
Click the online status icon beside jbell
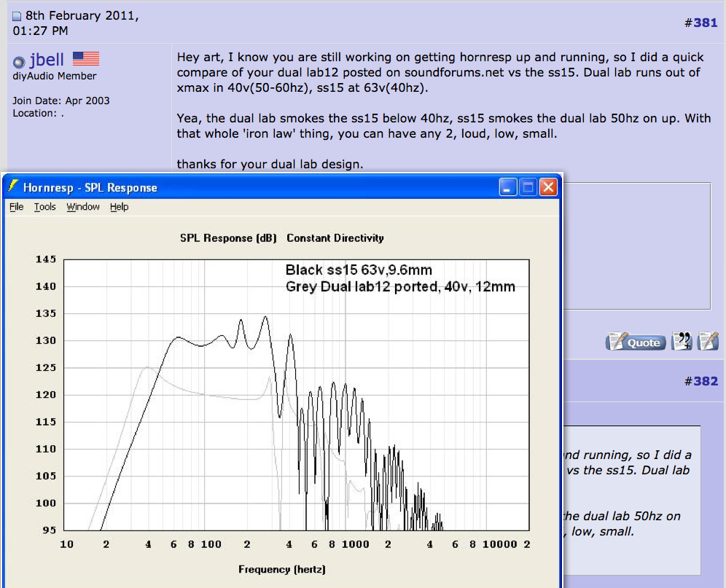point(19,62)
